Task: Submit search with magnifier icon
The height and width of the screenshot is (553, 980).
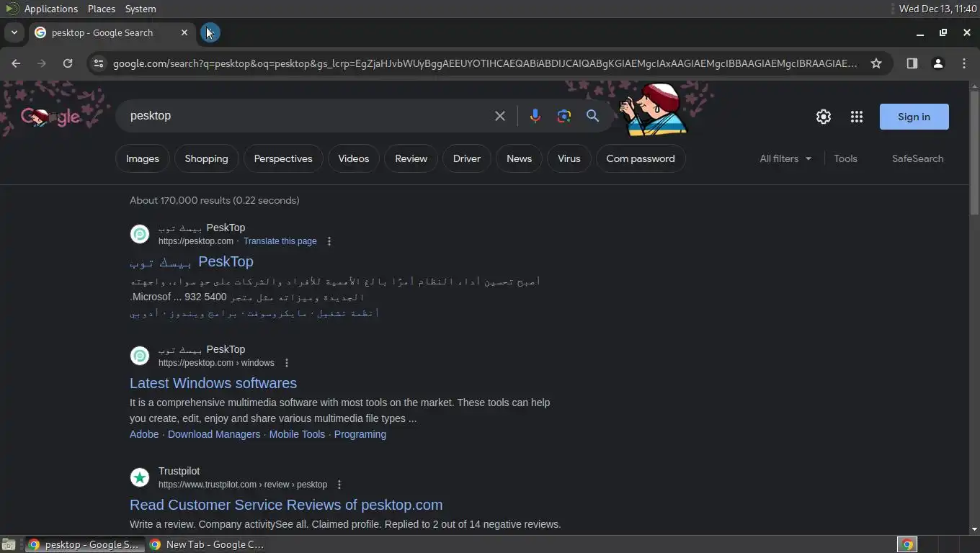Action: click(593, 116)
